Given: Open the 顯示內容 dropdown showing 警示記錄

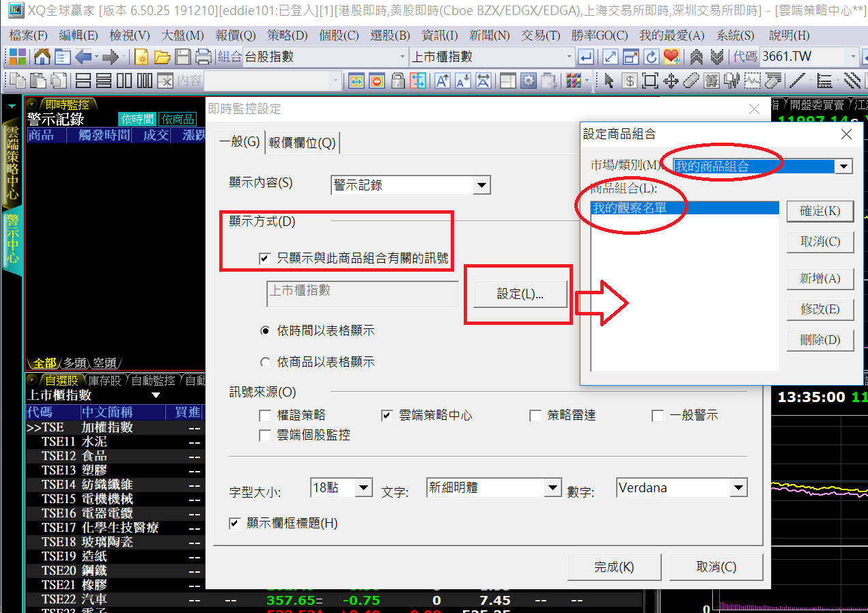Looking at the screenshot, I should point(482,185).
